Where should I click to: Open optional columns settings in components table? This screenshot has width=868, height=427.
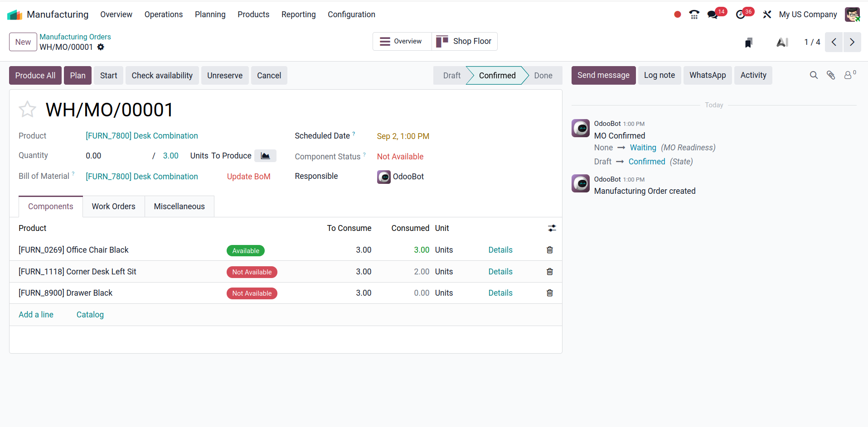point(552,228)
